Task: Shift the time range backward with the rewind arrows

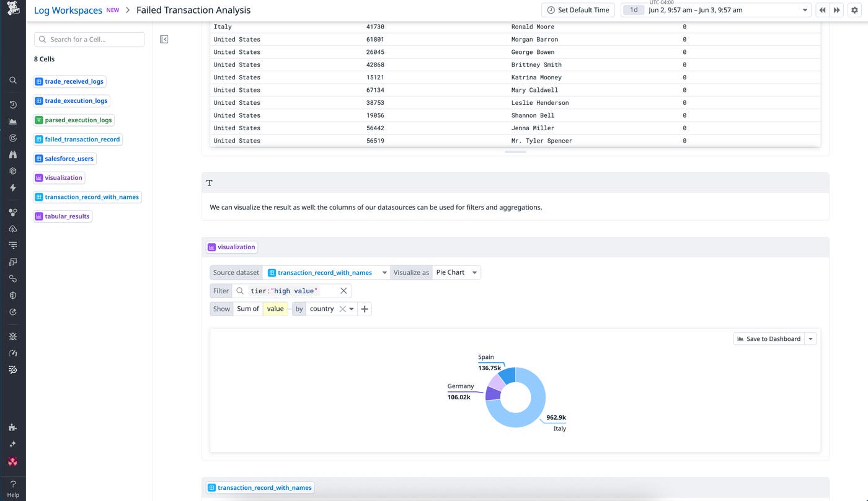Action: [x=822, y=10]
